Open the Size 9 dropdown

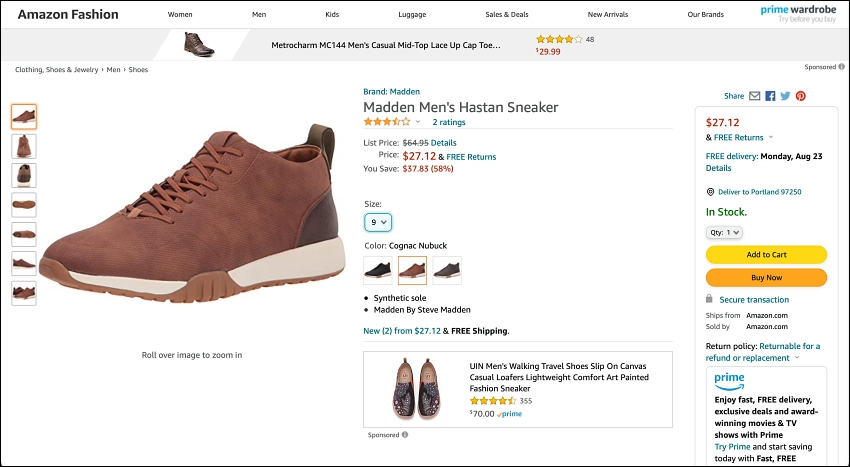(378, 222)
